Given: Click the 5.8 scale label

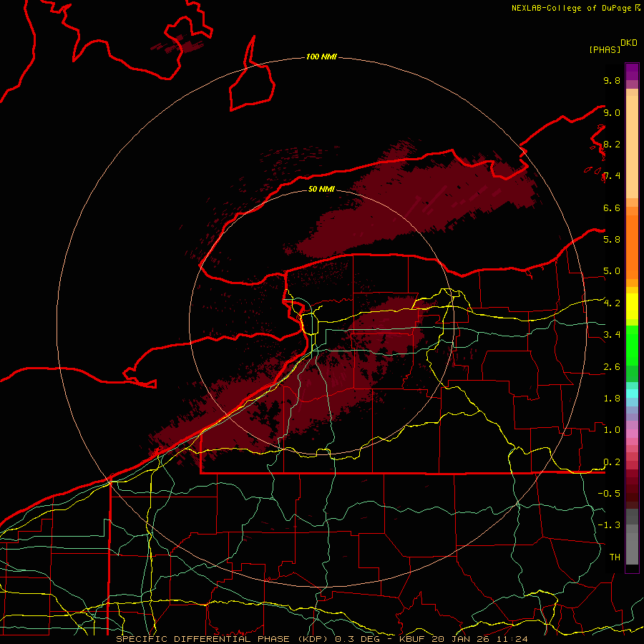Looking at the screenshot, I should [x=612, y=239].
